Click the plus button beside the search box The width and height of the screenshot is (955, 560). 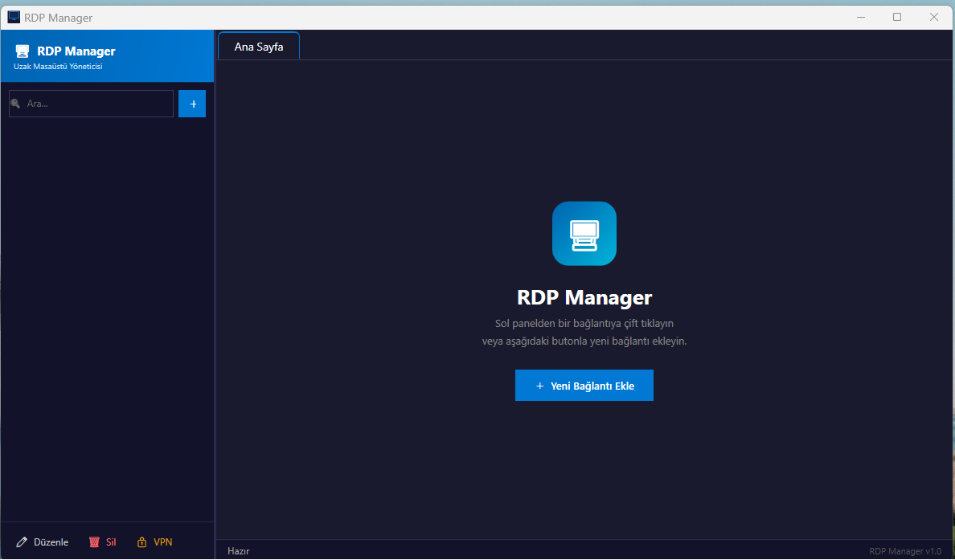192,104
